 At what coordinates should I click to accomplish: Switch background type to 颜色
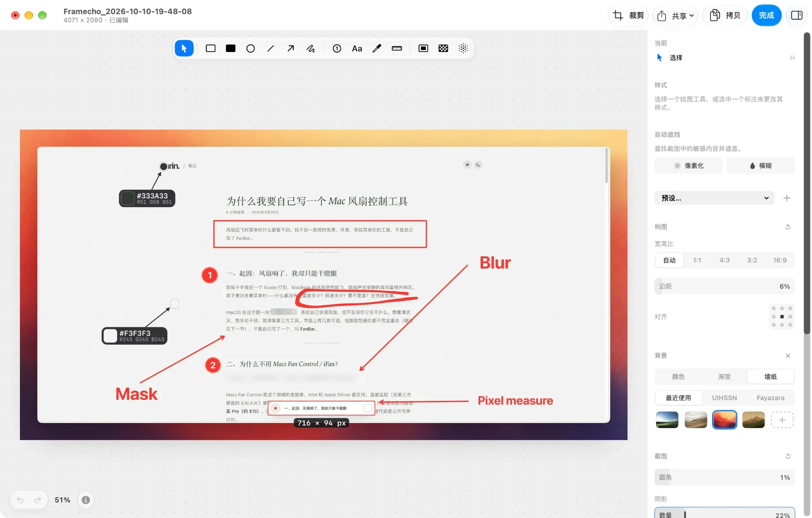point(678,377)
